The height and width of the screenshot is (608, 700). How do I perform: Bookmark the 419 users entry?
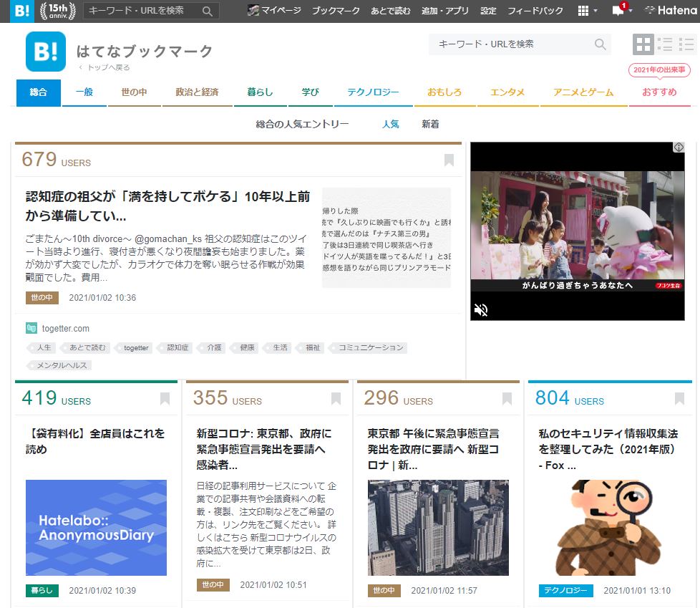[x=165, y=398]
